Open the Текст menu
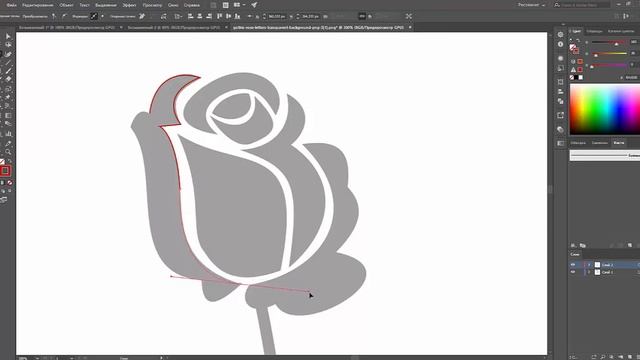This screenshot has width=640, height=360. point(84,5)
